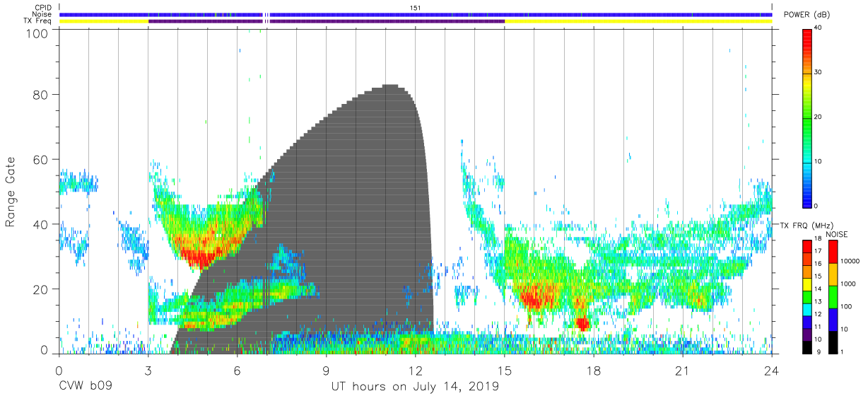Click the 18 hour tick on the UT axis
The height and width of the screenshot is (401, 868).
pos(594,370)
